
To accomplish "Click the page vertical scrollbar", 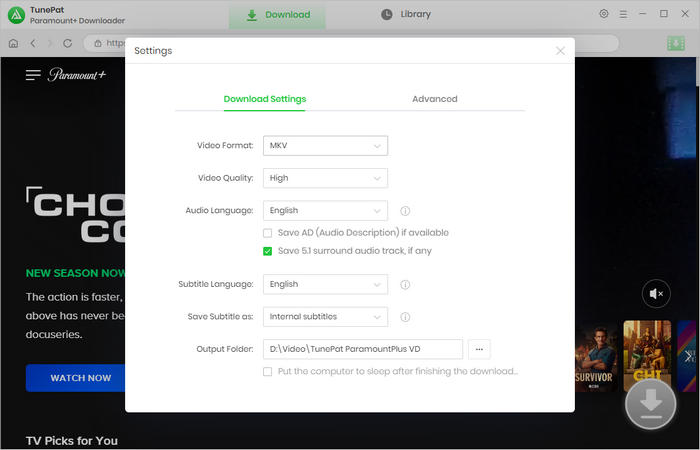I will coord(697,71).
